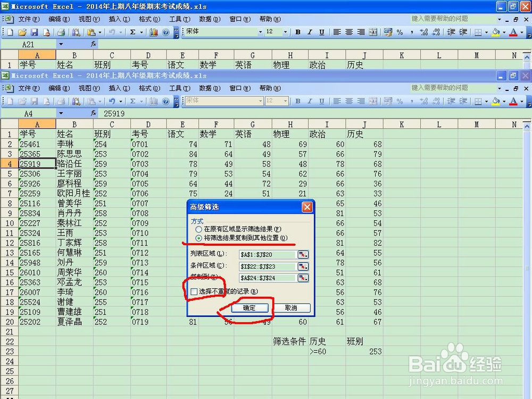Apply underline formatting to the selection
This screenshot has width=532, height=399.
click(322, 101)
